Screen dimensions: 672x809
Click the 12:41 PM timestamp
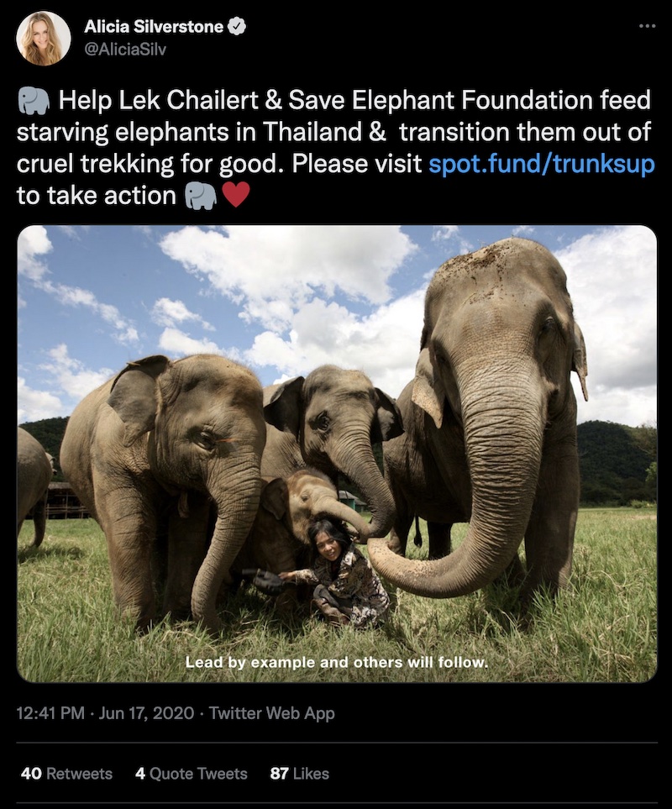coord(50,713)
